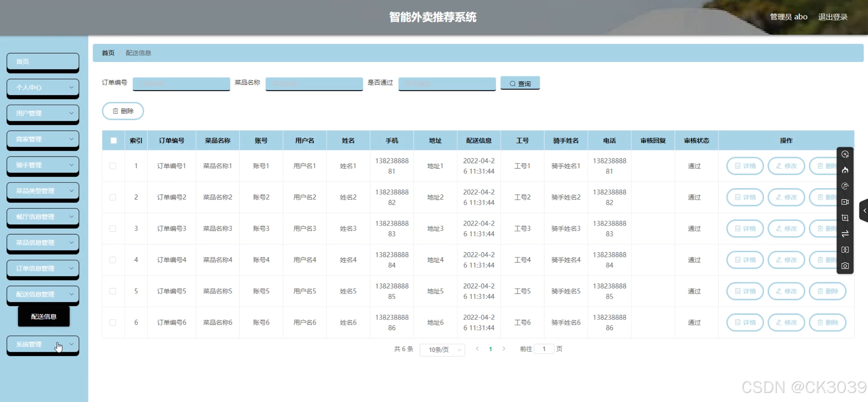The height and width of the screenshot is (402, 868).
Task: Toggle the select-all checkbox in table header
Action: 114,141
